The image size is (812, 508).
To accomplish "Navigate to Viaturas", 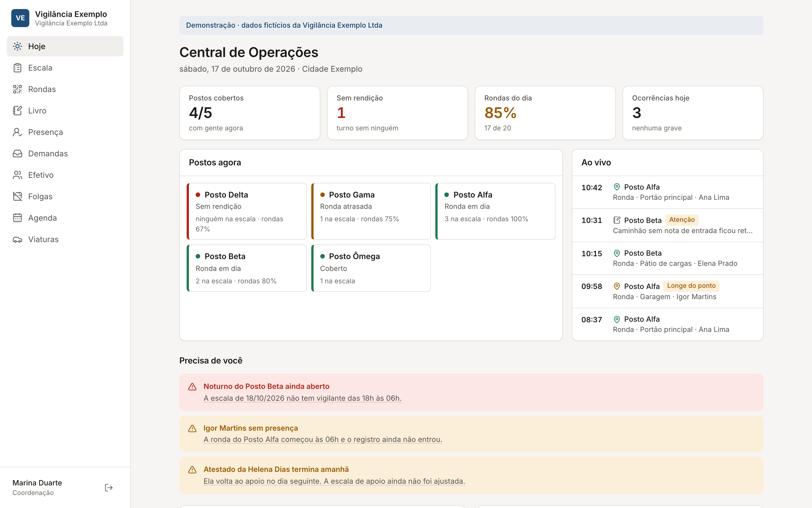I will tap(65, 240).
